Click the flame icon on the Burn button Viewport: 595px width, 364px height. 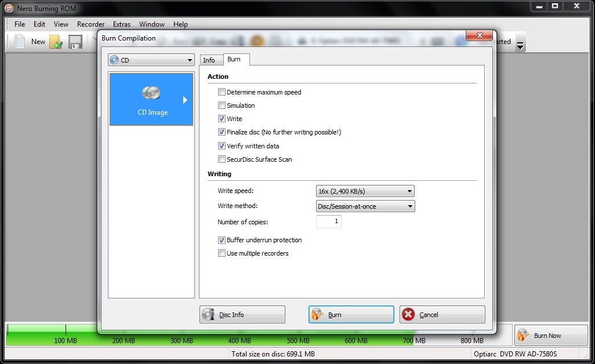pos(317,314)
